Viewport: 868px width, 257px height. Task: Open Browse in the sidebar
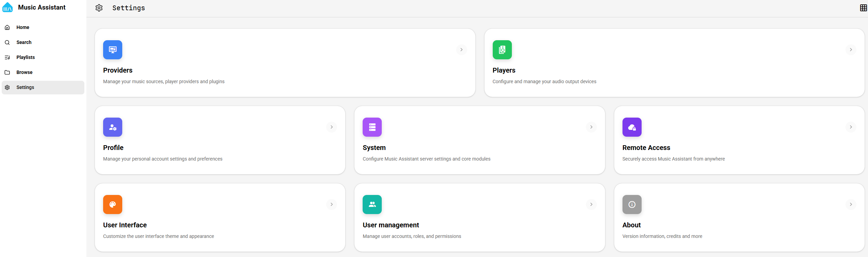point(25,72)
